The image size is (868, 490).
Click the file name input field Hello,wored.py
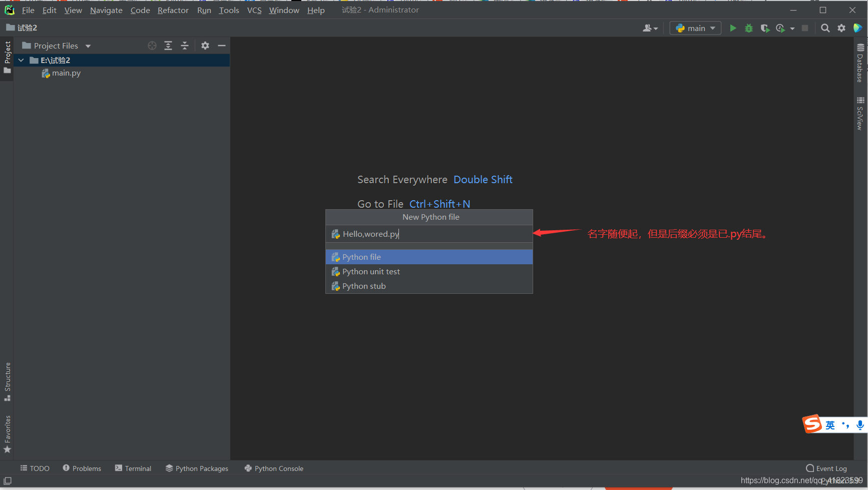pyautogui.click(x=429, y=234)
